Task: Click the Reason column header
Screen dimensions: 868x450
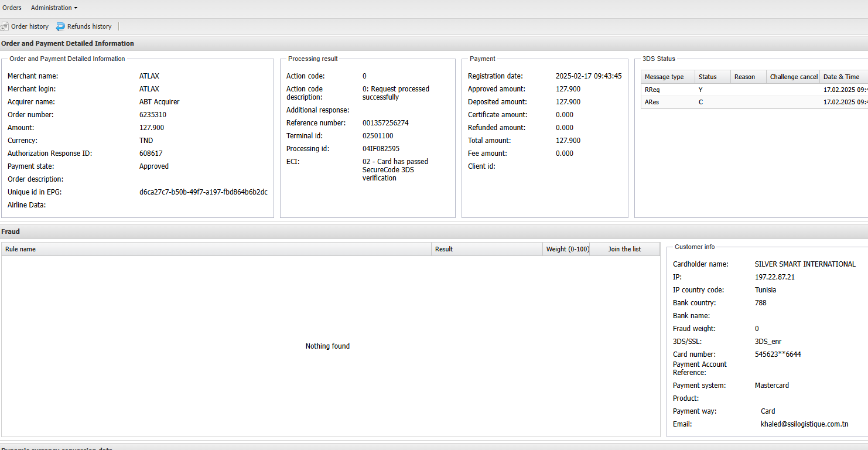Action: (x=748, y=77)
